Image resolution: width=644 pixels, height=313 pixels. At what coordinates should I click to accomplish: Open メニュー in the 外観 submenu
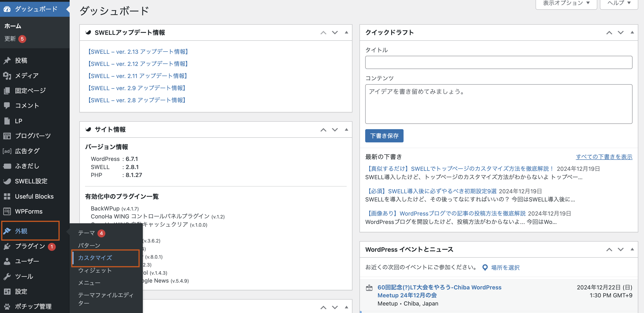pos(89,283)
